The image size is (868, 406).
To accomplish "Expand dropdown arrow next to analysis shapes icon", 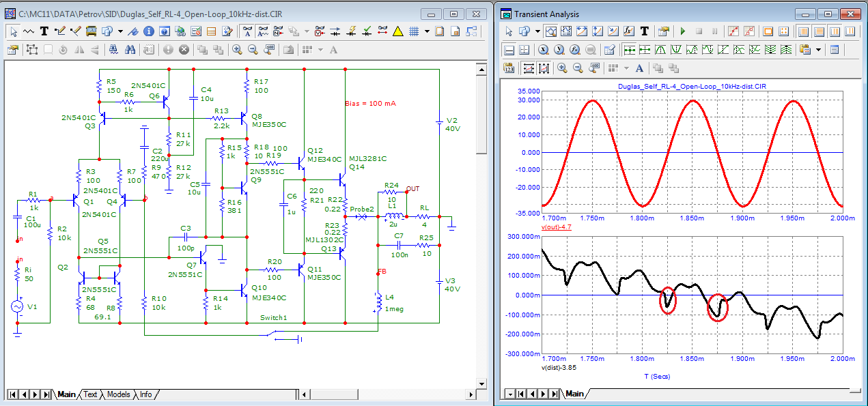I will 538,31.
